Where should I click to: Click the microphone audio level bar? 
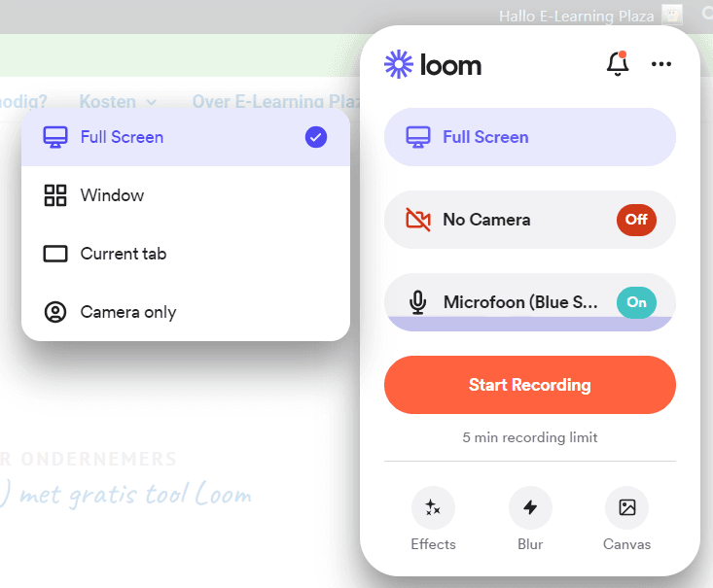(x=529, y=324)
